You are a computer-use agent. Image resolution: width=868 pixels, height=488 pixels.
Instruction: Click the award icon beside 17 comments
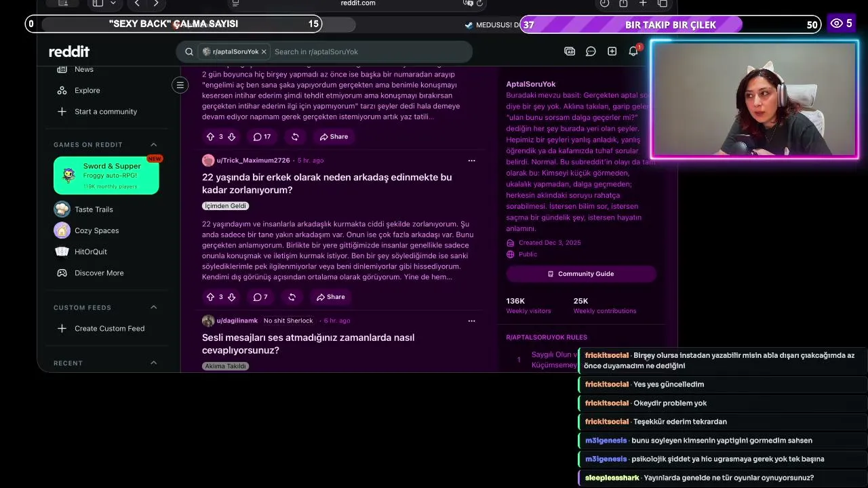[295, 137]
